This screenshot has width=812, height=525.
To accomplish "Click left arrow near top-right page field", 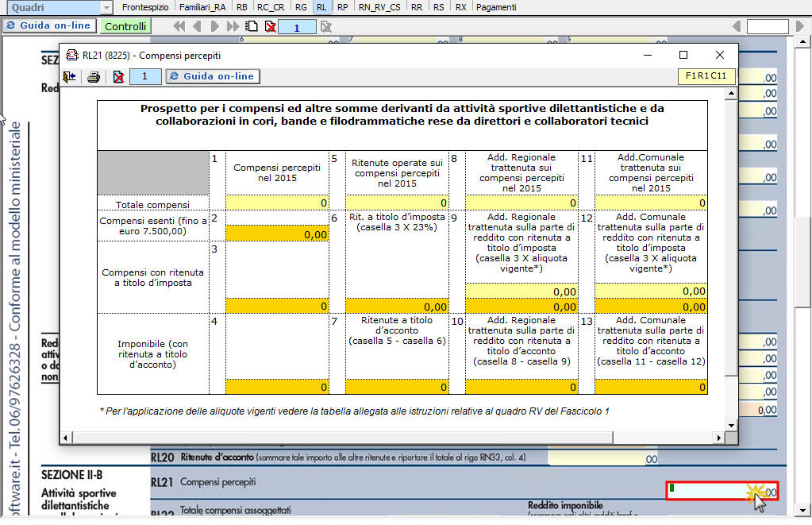I will pyautogui.click(x=737, y=26).
